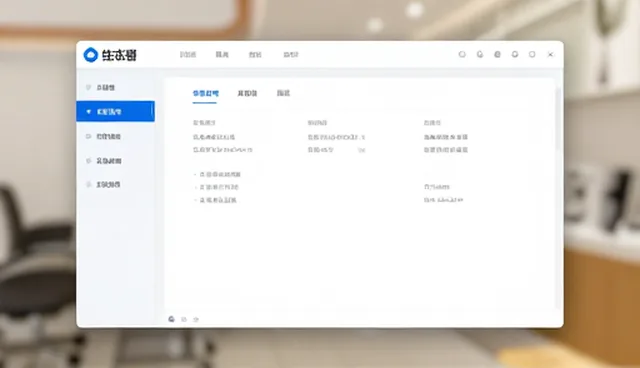The image size is (640, 368).
Task: Click the triangle icon in the highlighted sidebar item
Action: 89,112
